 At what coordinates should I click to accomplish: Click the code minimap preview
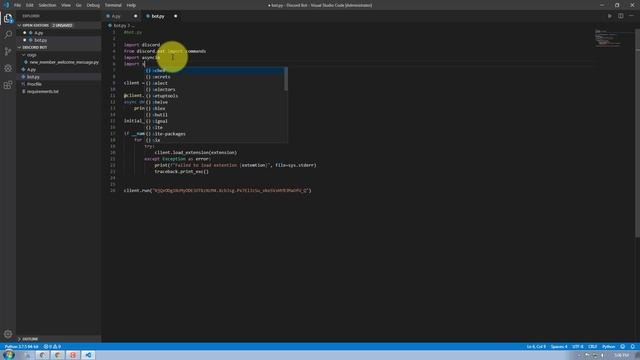pos(608,38)
